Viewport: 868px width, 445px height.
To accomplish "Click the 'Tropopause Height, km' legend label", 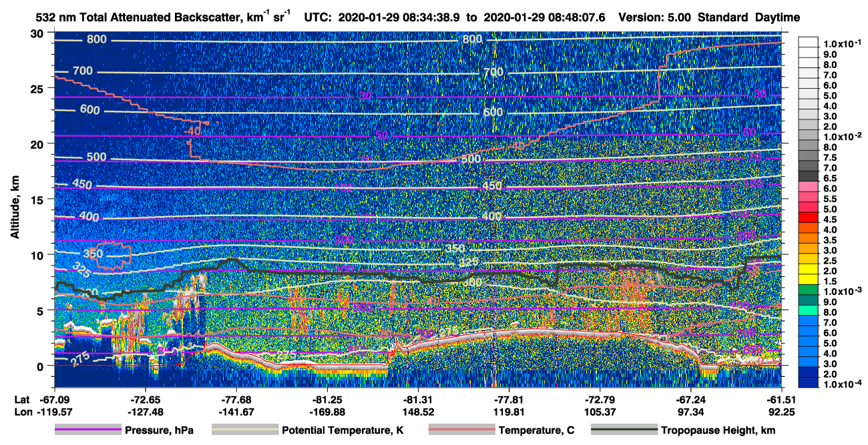I will tap(718, 431).
